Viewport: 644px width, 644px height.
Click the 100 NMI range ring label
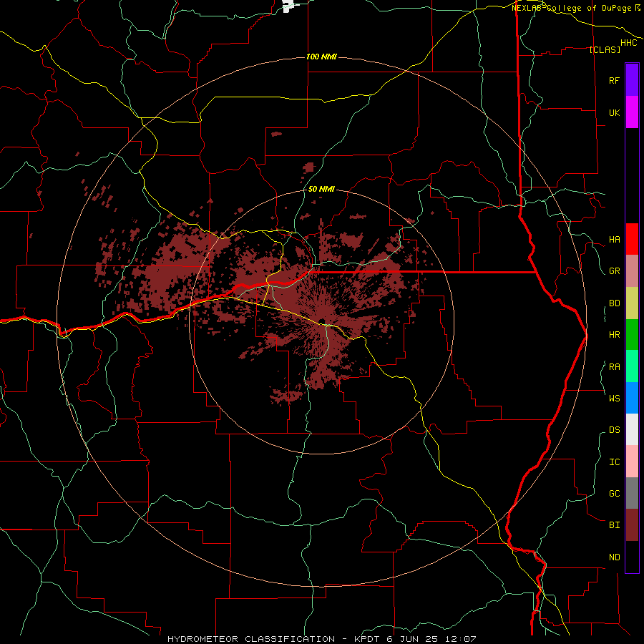(x=321, y=57)
